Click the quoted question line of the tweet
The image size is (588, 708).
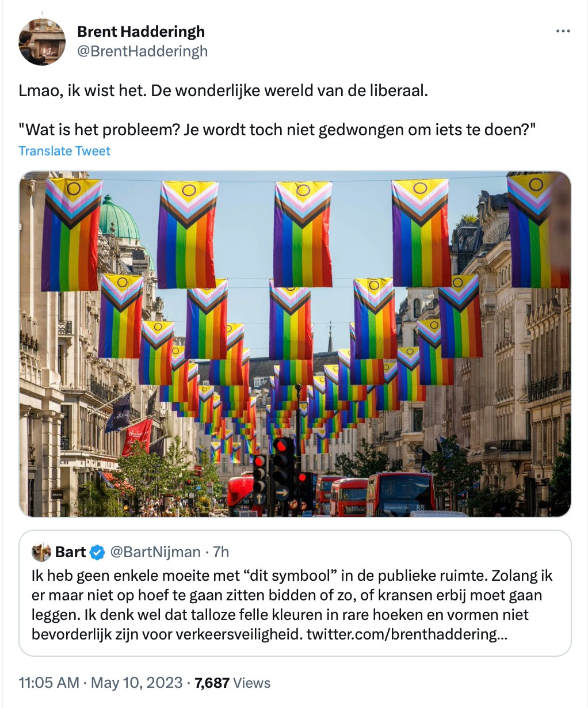pos(277,129)
